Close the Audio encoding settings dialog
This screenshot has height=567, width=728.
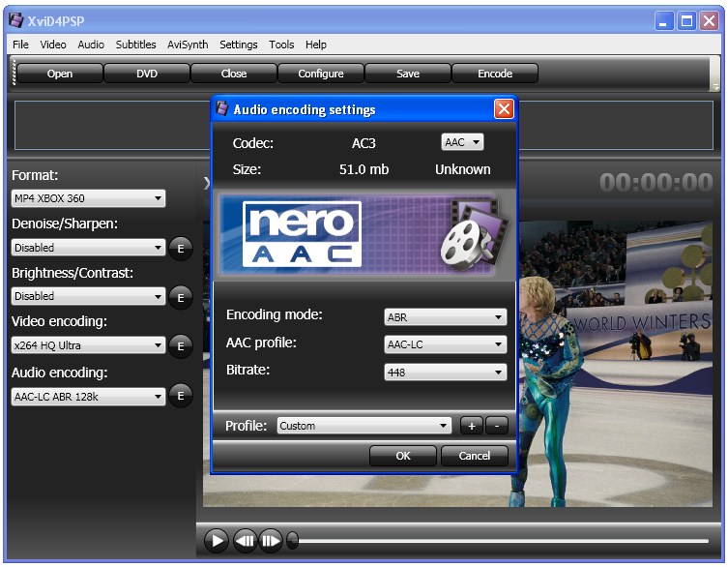pos(504,109)
